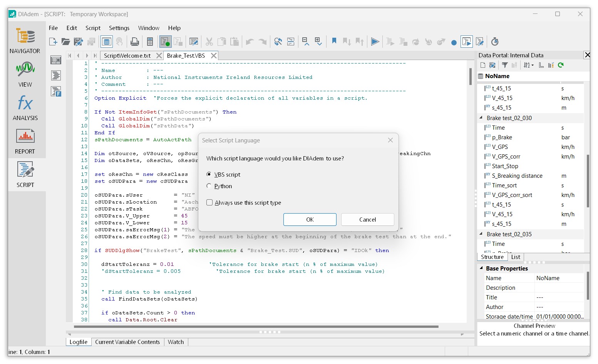
Task: Click the green refresh icon in Data Portal
Action: pyautogui.click(x=561, y=65)
